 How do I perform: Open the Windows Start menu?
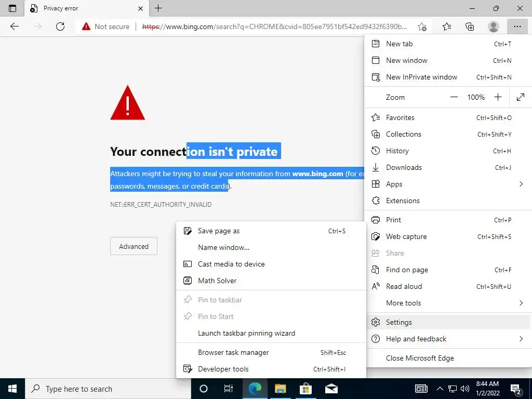[12, 389]
